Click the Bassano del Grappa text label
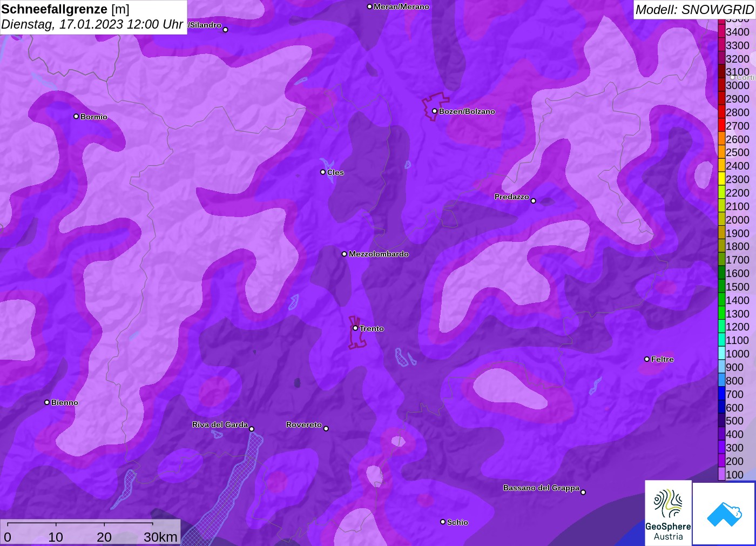The width and height of the screenshot is (756, 546). [x=541, y=488]
